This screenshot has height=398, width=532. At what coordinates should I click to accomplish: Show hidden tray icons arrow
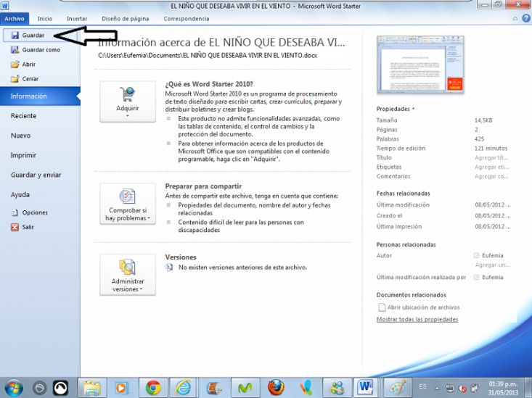[x=437, y=389]
